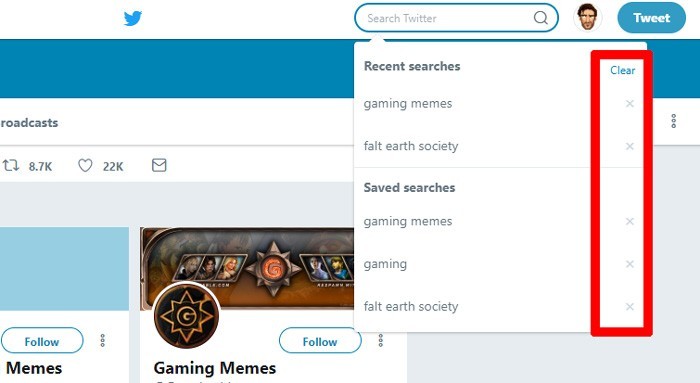Click the Tweet button
The width and height of the screenshot is (700, 383).
click(651, 18)
